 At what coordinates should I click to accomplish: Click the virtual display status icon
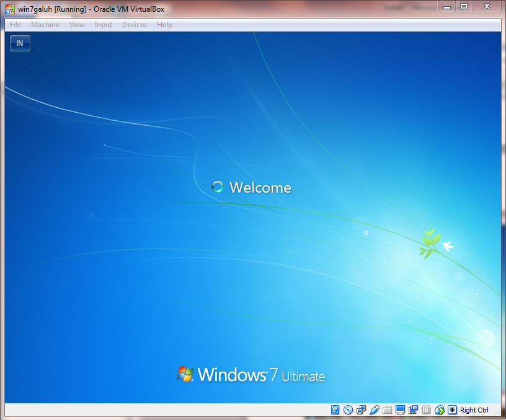tap(399, 409)
